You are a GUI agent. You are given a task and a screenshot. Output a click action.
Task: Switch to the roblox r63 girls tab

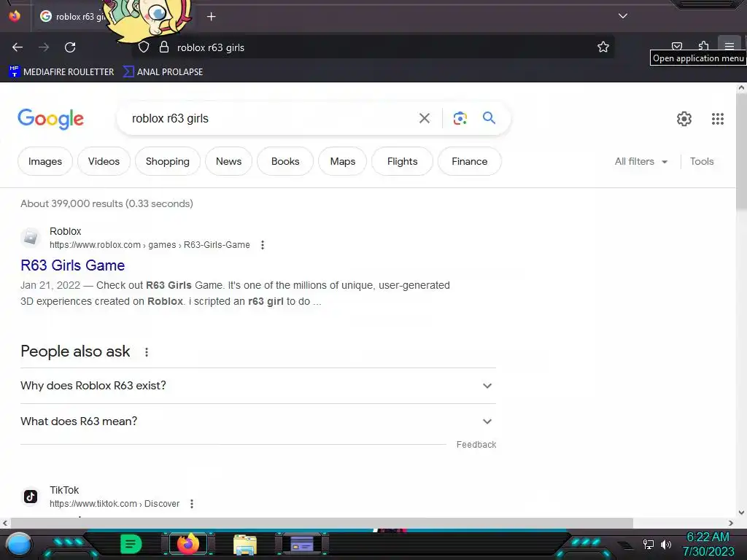point(71,17)
